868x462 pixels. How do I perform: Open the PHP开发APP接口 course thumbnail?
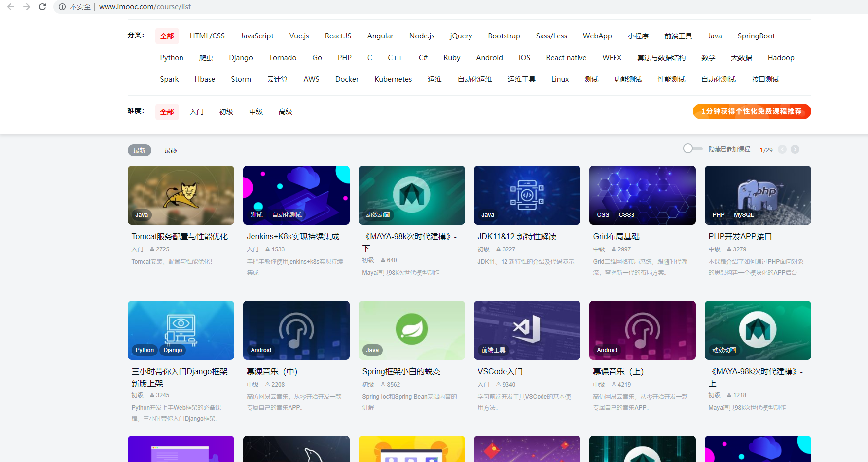(758, 195)
